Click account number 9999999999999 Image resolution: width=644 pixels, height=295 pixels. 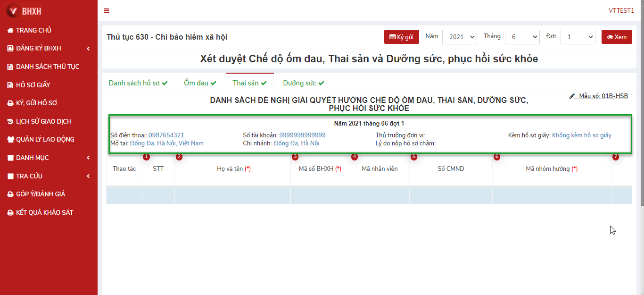[x=302, y=135]
